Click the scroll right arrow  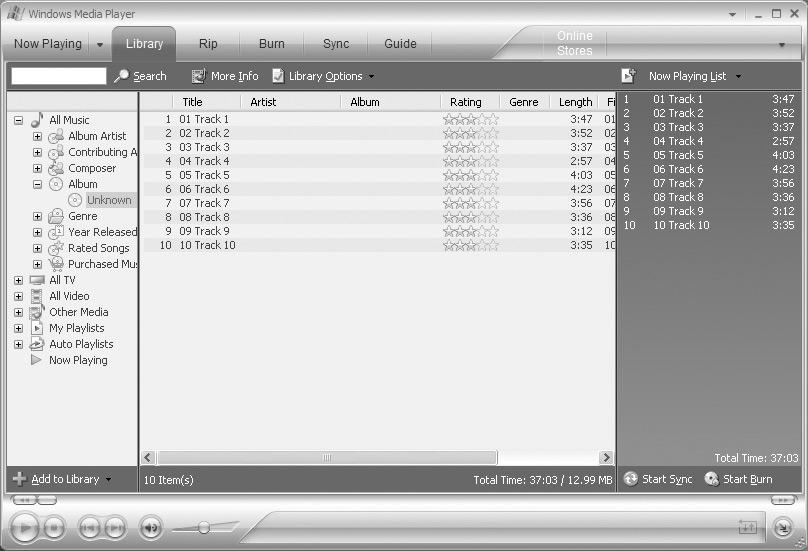point(607,457)
